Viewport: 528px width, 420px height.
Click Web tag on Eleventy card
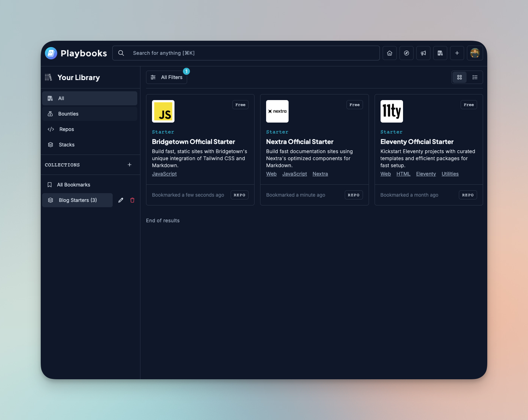tap(385, 174)
